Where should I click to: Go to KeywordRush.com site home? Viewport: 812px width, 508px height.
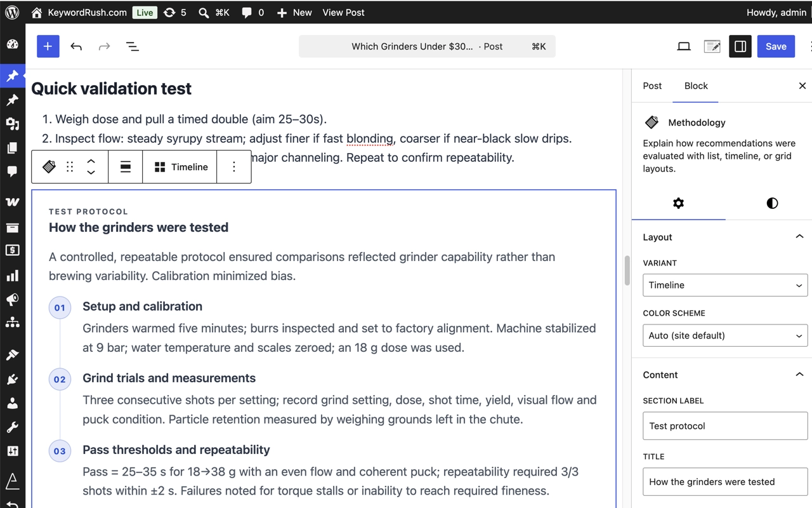[79, 12]
